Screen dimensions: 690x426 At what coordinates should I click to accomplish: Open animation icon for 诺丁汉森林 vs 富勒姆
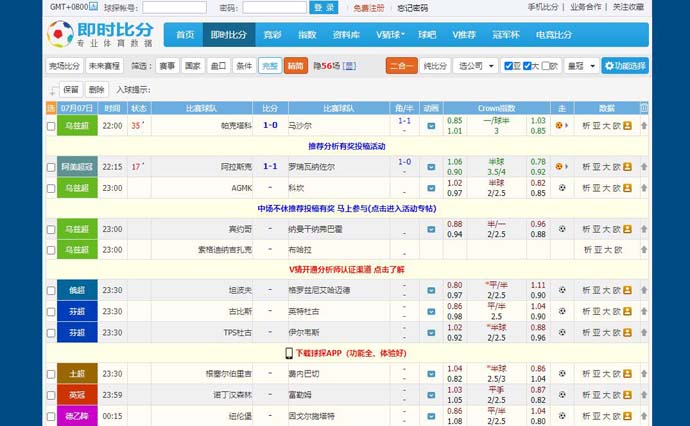point(431,395)
